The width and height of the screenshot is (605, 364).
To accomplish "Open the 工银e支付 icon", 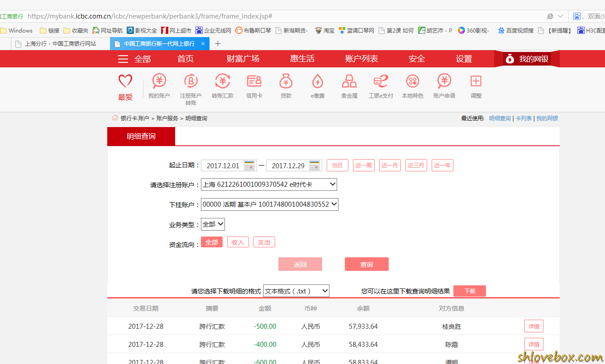I will pyautogui.click(x=381, y=81).
